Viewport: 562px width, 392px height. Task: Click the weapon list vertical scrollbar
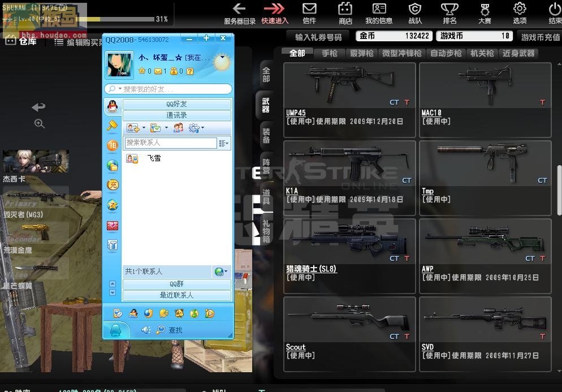click(559, 190)
